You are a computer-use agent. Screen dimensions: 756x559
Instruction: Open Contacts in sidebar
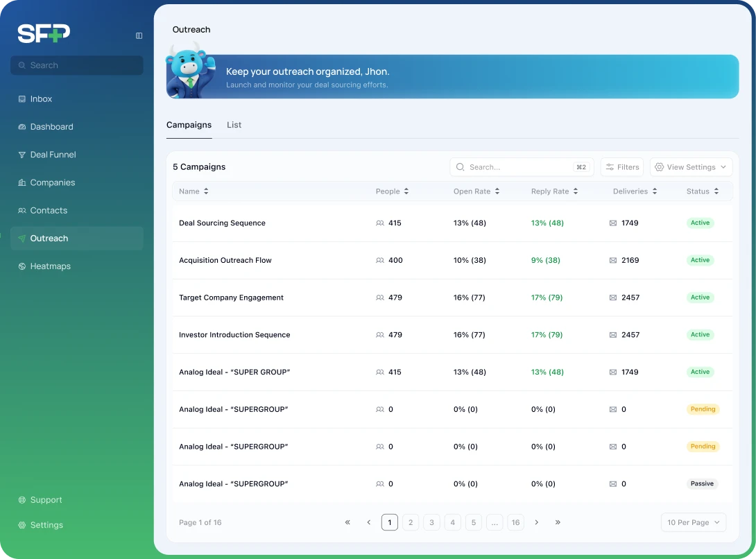pos(49,210)
